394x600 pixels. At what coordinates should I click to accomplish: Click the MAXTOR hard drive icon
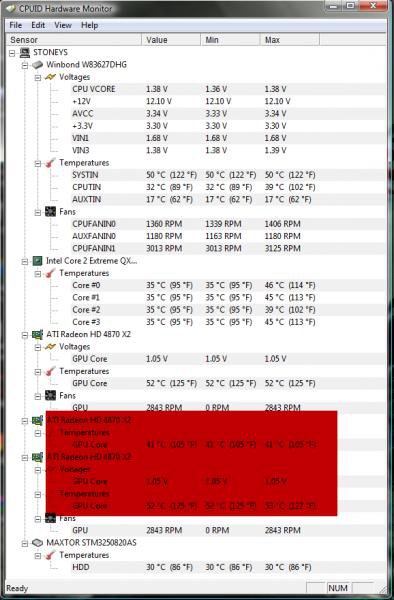(37, 543)
